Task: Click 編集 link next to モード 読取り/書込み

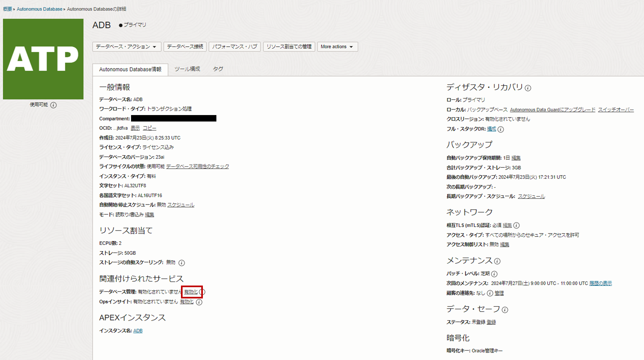Action: 149,215
